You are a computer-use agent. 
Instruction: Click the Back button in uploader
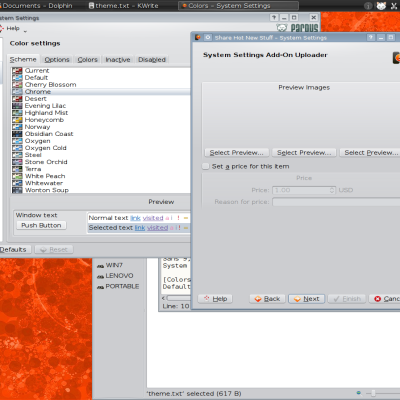click(x=267, y=299)
